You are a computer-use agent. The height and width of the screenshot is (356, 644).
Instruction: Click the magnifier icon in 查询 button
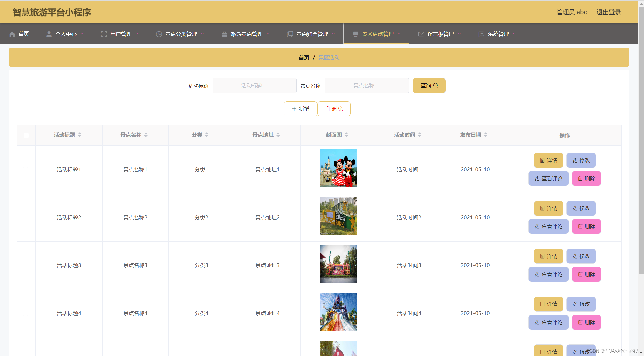[x=436, y=86]
